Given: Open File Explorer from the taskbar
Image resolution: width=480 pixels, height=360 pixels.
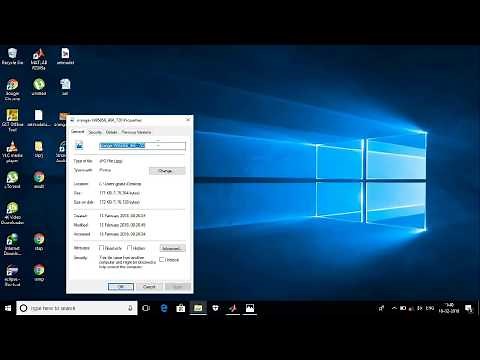Looking at the screenshot, I should 198,308.
